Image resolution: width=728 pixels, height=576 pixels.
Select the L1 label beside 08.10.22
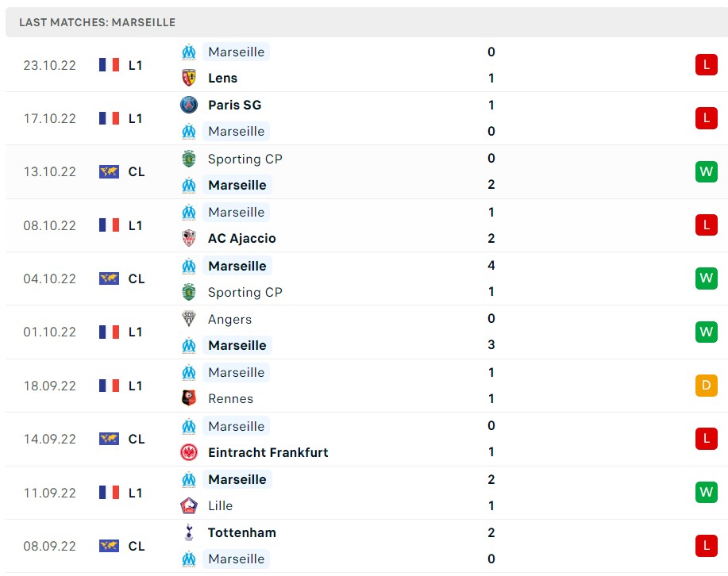[136, 225]
